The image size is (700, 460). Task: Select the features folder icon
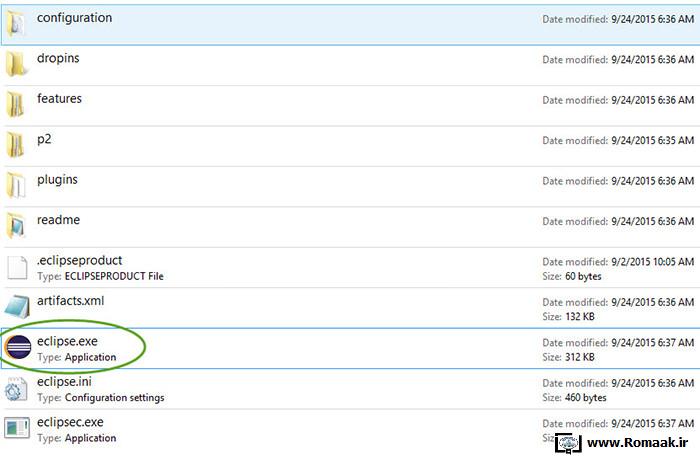(17, 105)
